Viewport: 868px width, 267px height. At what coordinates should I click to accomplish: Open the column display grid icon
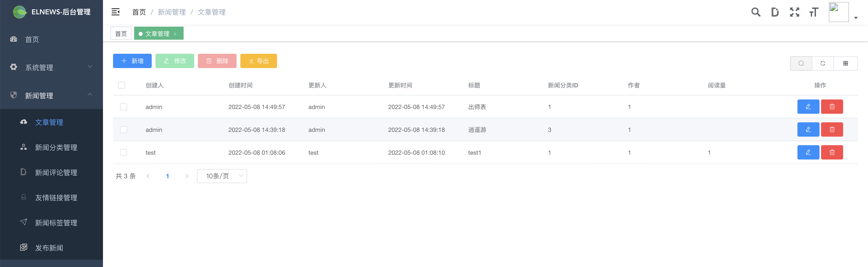point(845,63)
